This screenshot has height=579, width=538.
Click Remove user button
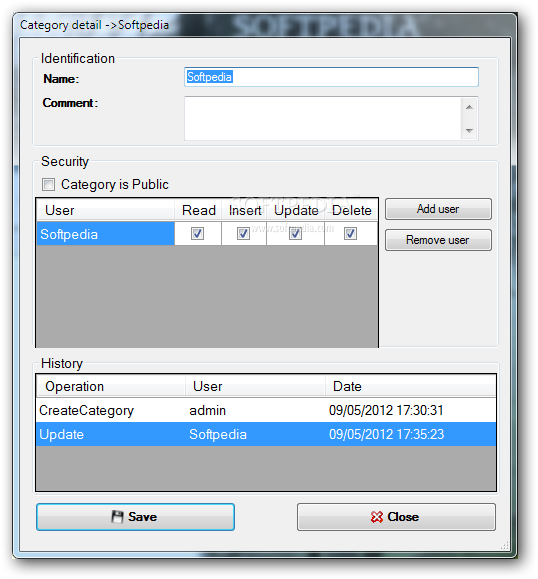(x=438, y=240)
